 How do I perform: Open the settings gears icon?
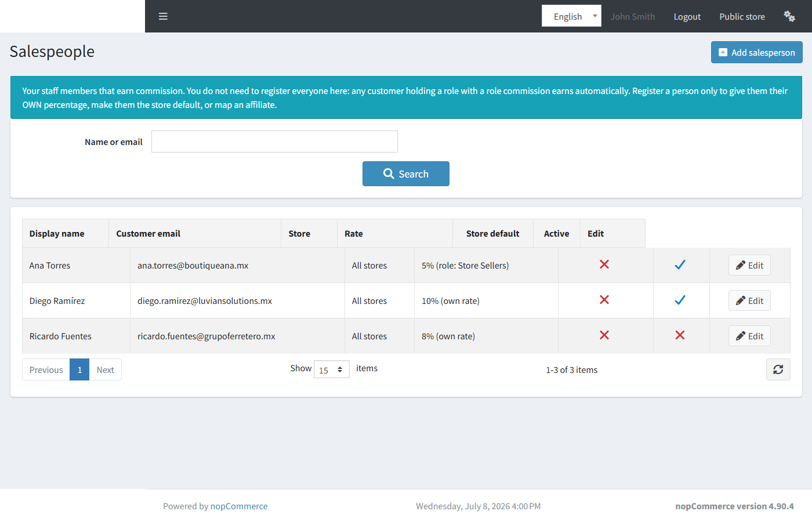coord(789,16)
